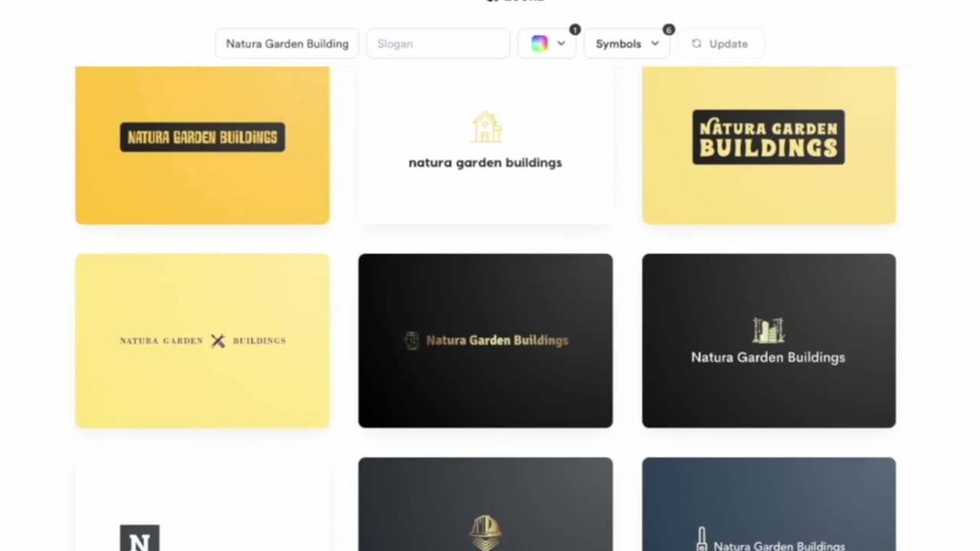Viewport: 980px width, 551px height.
Task: Click the rainbow color swatch icon
Action: [540, 44]
